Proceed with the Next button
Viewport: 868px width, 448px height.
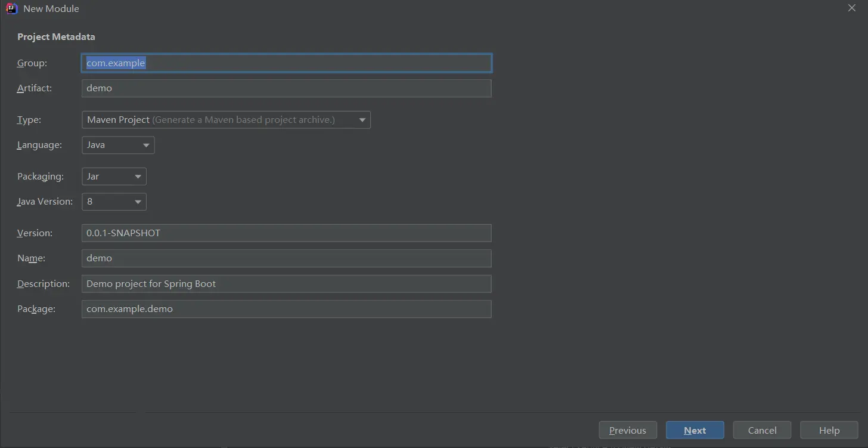click(695, 430)
